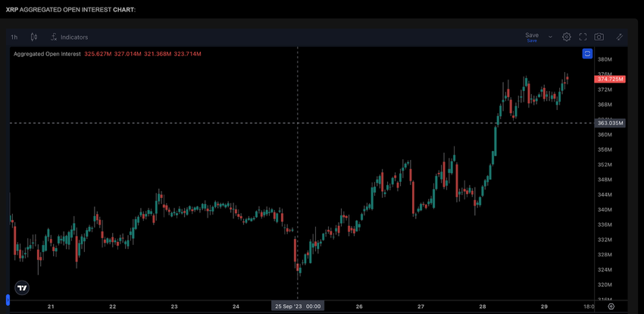644x314 pixels.
Task: Click the 321.368M low value
Action: pos(158,54)
